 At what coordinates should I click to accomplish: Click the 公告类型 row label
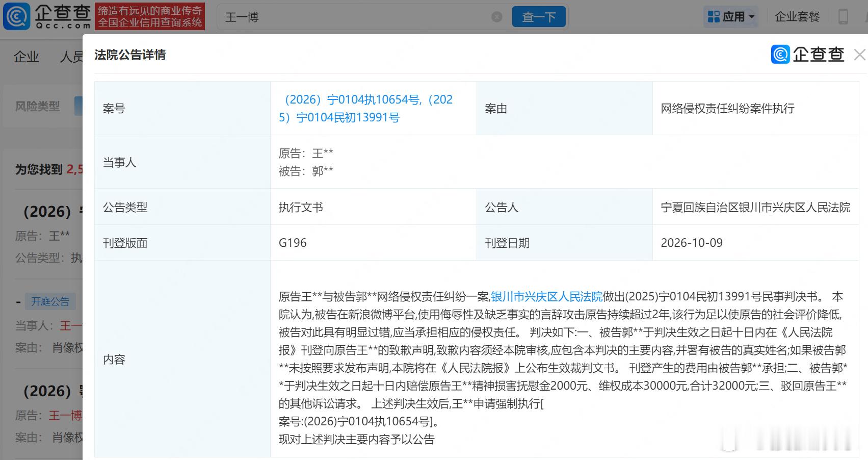pyautogui.click(x=125, y=207)
